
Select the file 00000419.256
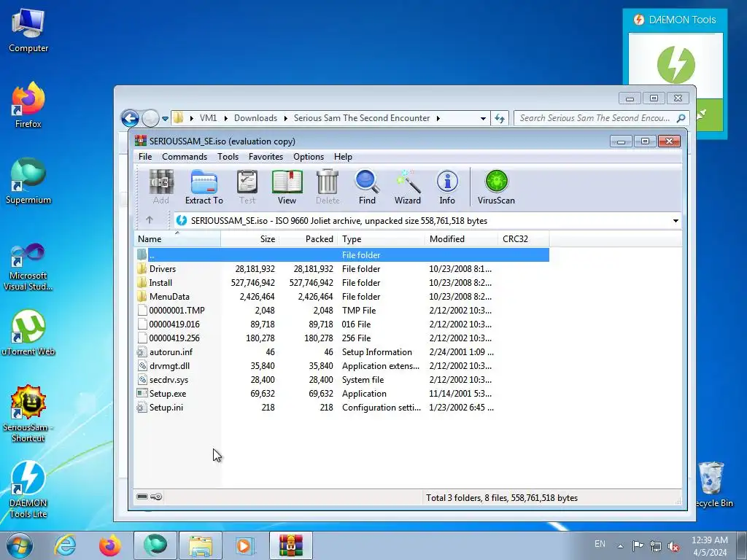click(341, 338)
